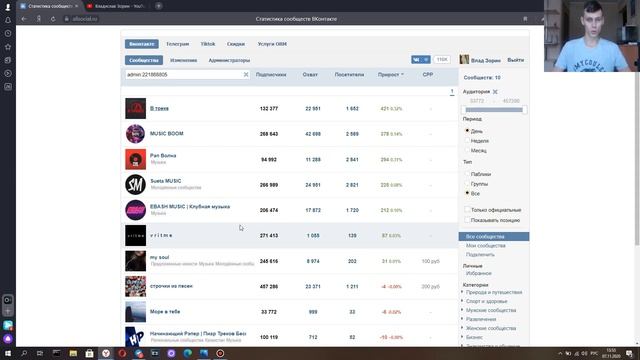
Task: Sort by the Прирост column dropdown
Action: click(x=391, y=75)
